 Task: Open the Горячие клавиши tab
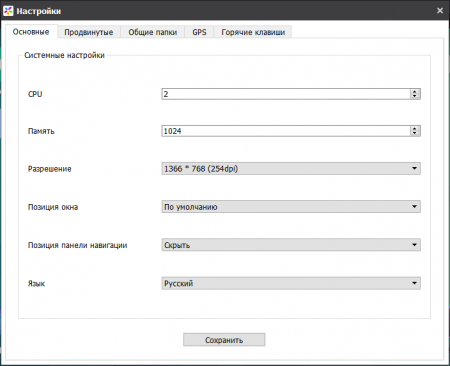pyautogui.click(x=253, y=32)
